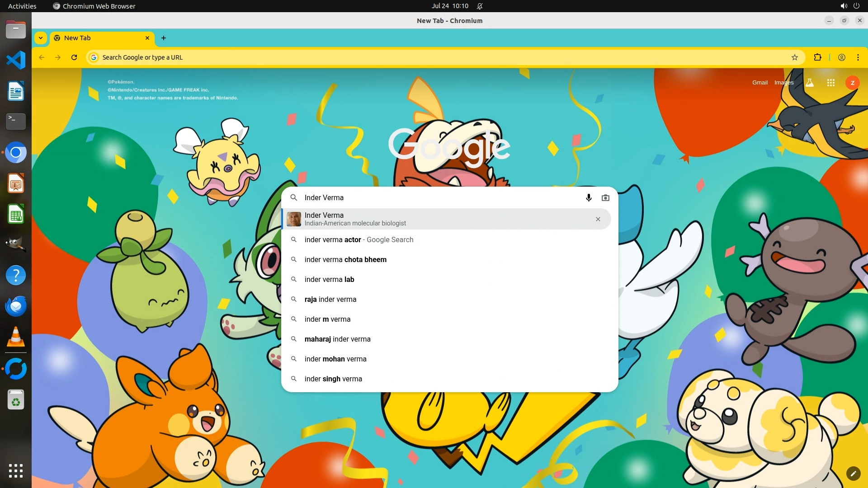Open Search Labs flask icon

[x=810, y=83]
